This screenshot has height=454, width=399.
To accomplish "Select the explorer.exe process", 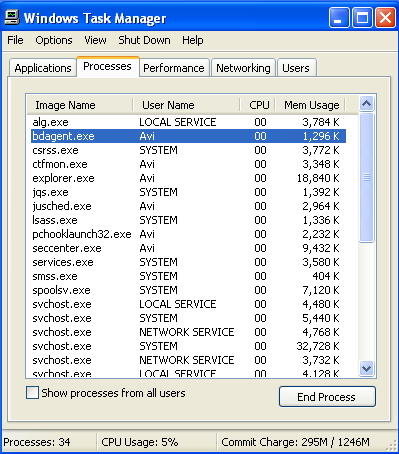I will pyautogui.click(x=188, y=178).
